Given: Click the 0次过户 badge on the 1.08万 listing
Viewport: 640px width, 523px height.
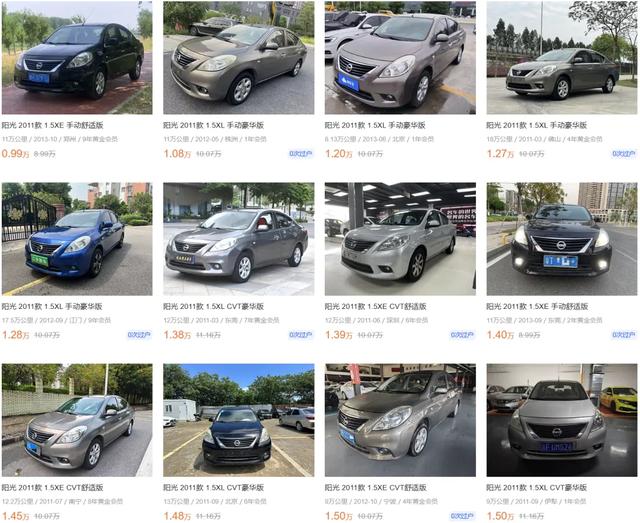Looking at the screenshot, I should pyautogui.click(x=301, y=154).
